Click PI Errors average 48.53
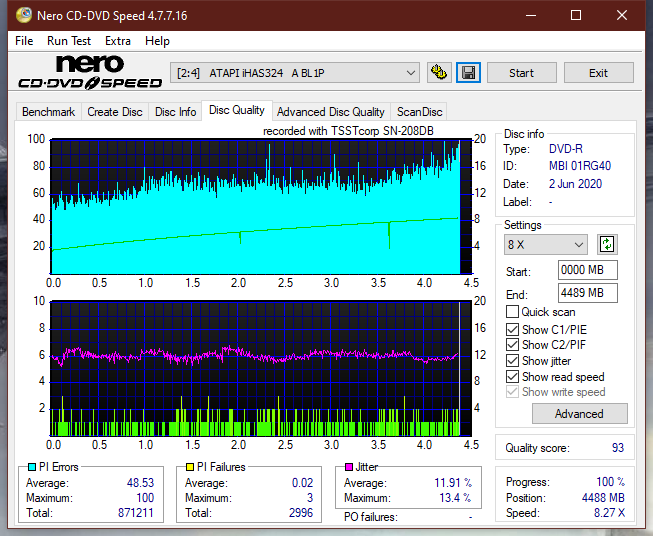Image resolution: width=653 pixels, height=536 pixels. tap(140, 483)
